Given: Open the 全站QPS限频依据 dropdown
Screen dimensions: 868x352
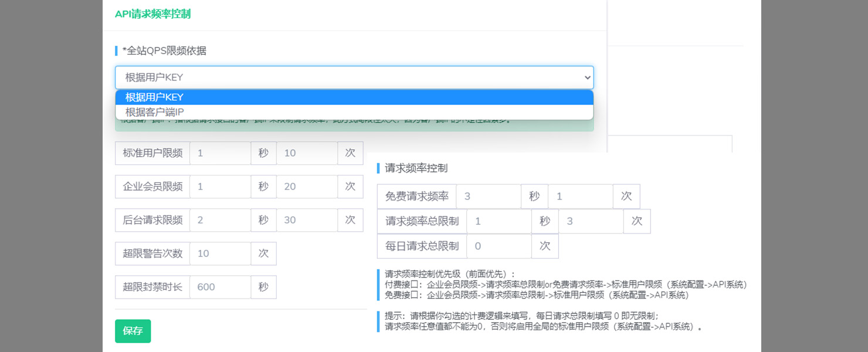Looking at the screenshot, I should 354,77.
